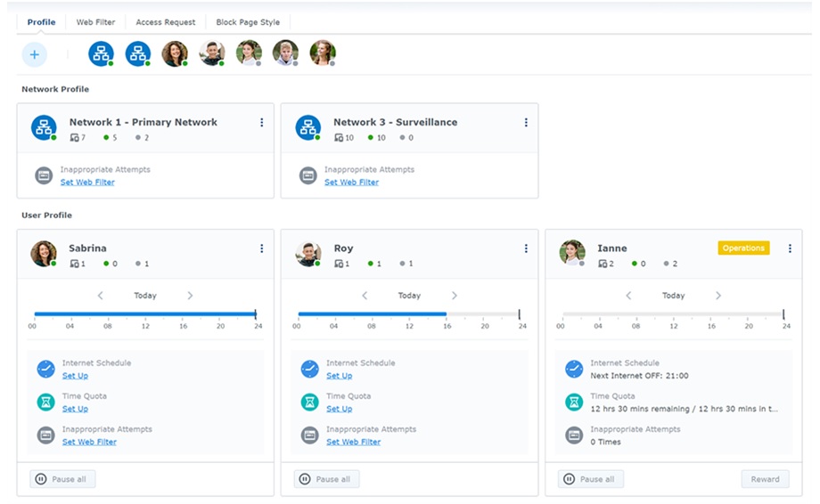Click Roy's Internet Schedule clock icon
Screen dimensions: 820x504
[310, 370]
